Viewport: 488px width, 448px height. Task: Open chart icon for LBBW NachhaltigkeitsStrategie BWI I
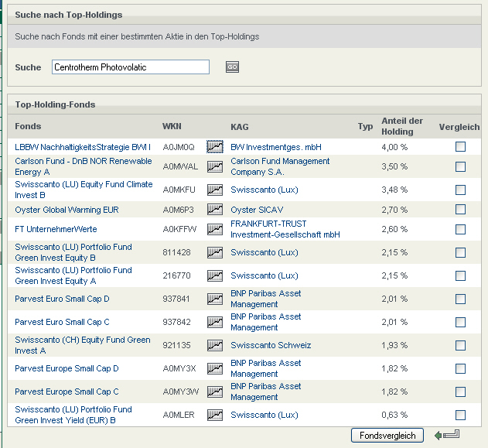214,147
